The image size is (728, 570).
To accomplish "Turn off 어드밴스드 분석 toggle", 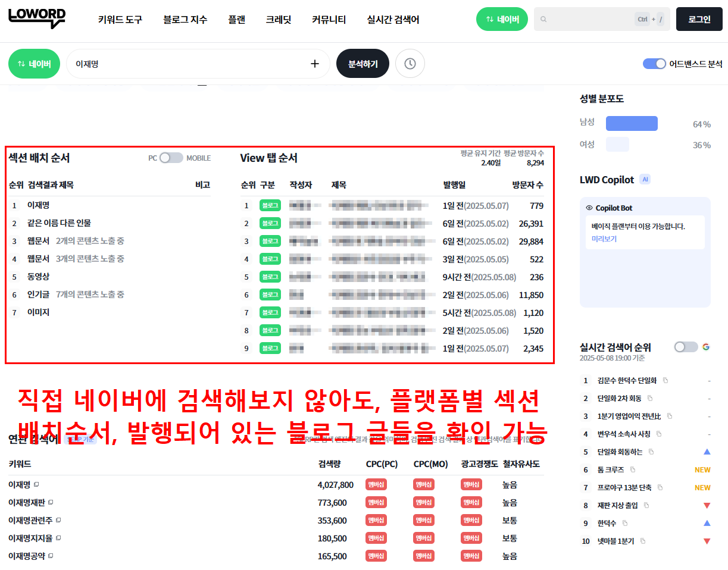I will click(x=654, y=64).
